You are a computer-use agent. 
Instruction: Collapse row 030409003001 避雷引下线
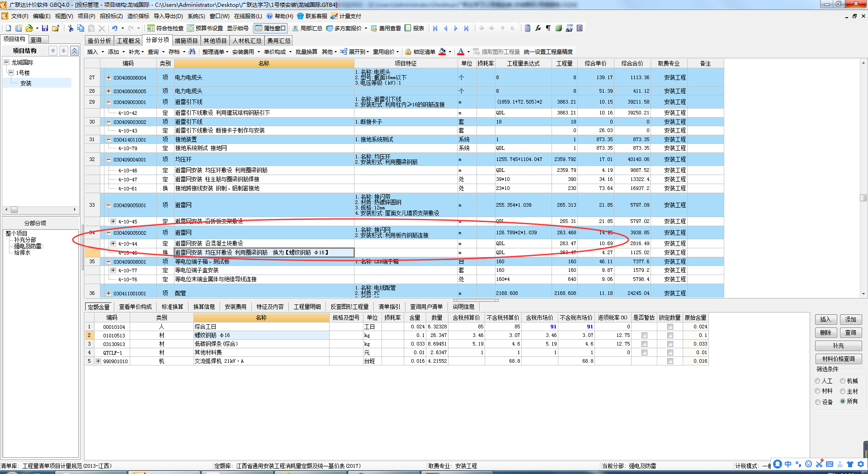[x=108, y=102]
